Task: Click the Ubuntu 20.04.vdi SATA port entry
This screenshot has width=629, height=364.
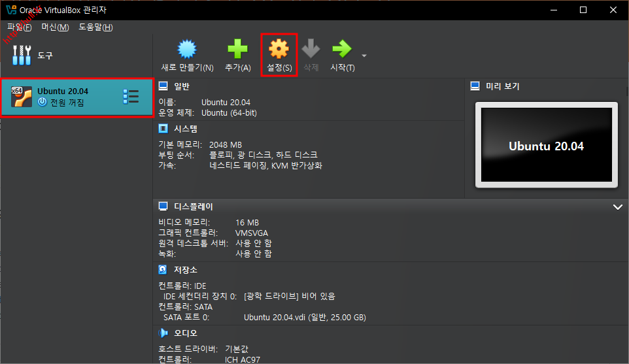Action: 305,317
